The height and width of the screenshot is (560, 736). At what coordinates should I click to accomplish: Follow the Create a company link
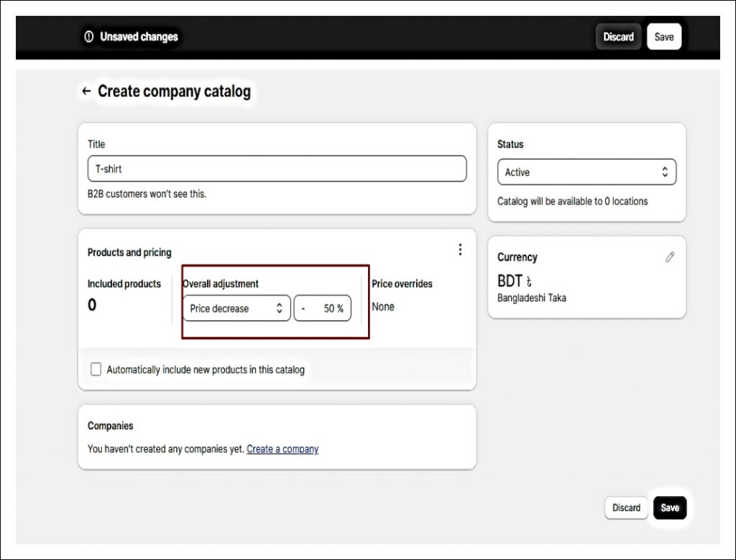click(x=282, y=449)
